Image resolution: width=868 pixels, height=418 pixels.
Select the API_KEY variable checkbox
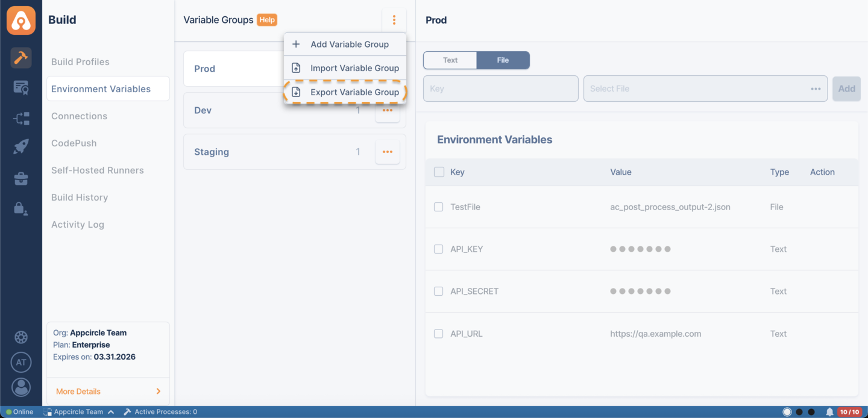tap(438, 249)
